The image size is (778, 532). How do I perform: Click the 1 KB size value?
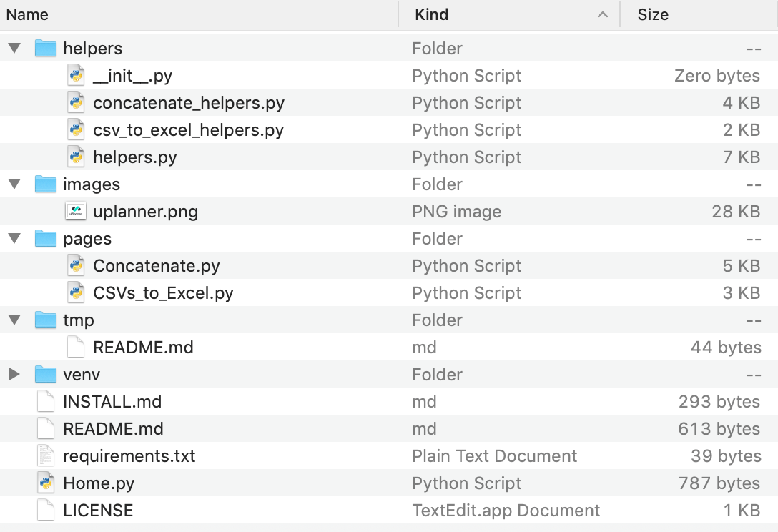[742, 510]
